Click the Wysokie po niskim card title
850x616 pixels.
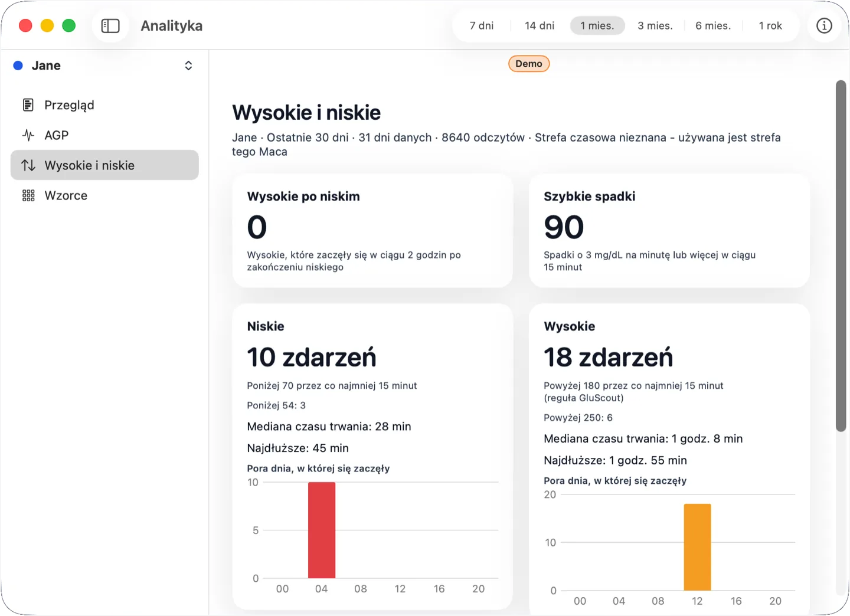click(x=303, y=196)
